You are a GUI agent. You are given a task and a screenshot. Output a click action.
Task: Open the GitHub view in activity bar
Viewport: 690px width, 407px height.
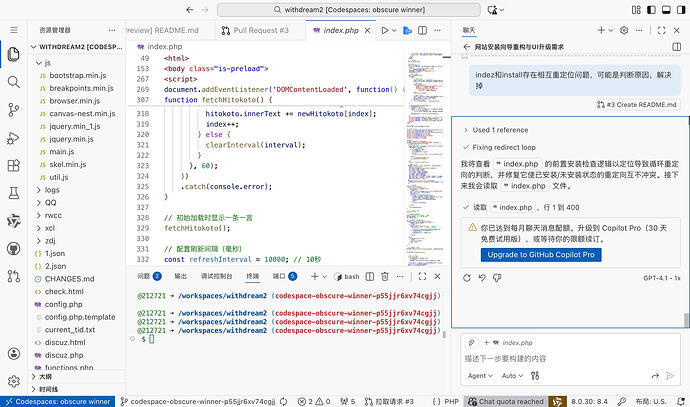[x=14, y=249]
